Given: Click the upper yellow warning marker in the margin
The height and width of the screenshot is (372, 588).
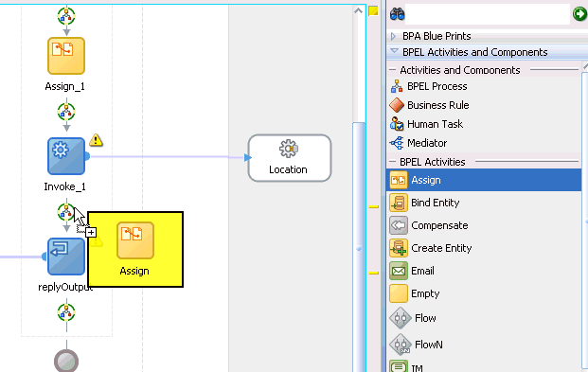Looking at the screenshot, I should [373, 206].
